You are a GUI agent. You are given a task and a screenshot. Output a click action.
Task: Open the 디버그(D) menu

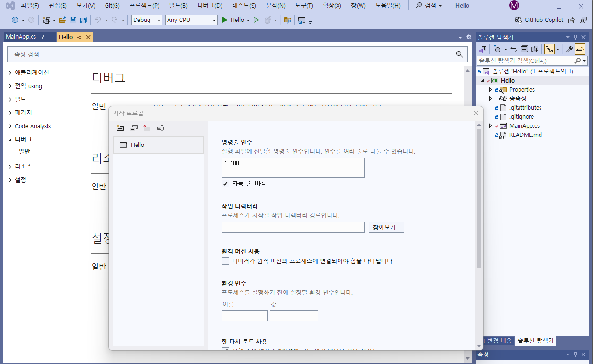pos(210,6)
